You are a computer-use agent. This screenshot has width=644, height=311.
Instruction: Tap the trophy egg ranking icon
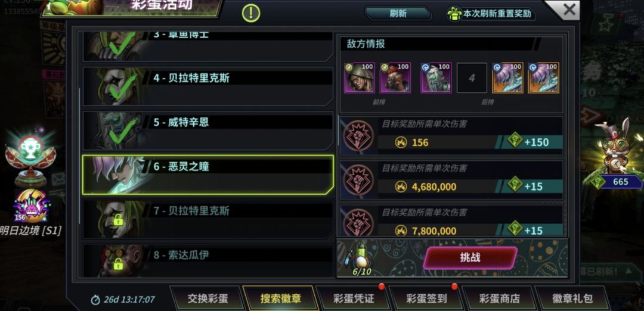click(30, 158)
